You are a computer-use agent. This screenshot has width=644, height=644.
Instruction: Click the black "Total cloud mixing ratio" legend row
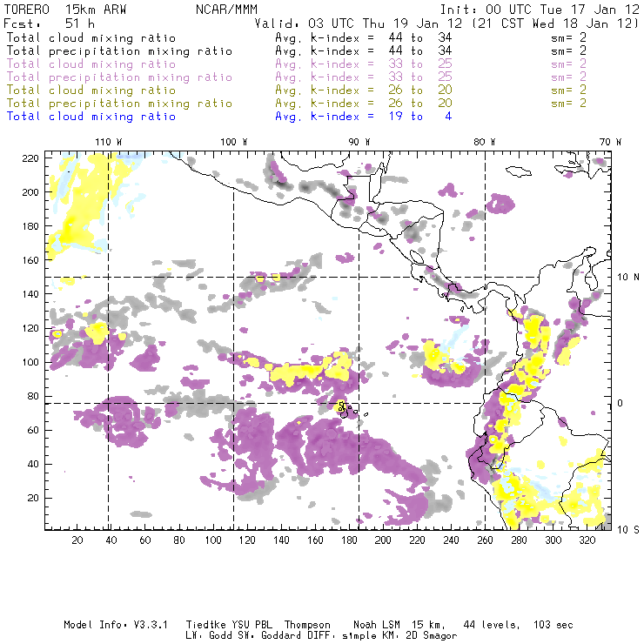click(91, 37)
